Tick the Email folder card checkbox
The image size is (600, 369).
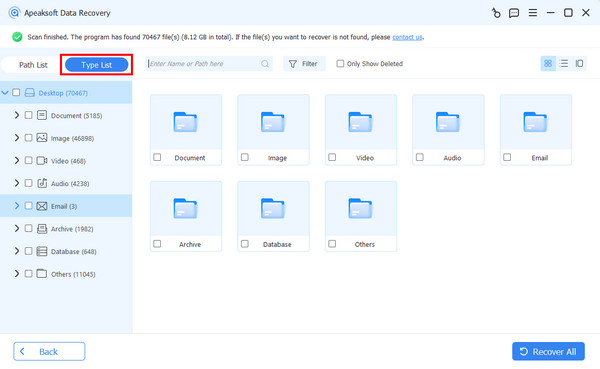[x=507, y=157]
